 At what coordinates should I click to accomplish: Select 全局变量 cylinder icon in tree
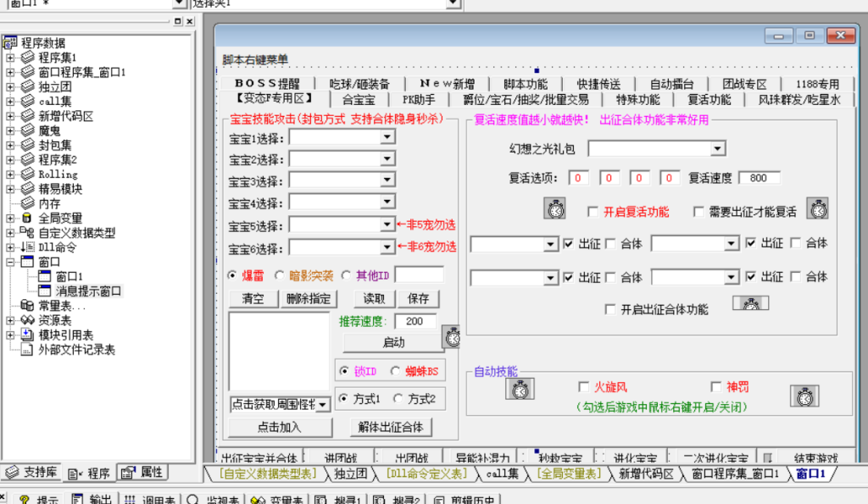pos(26,218)
